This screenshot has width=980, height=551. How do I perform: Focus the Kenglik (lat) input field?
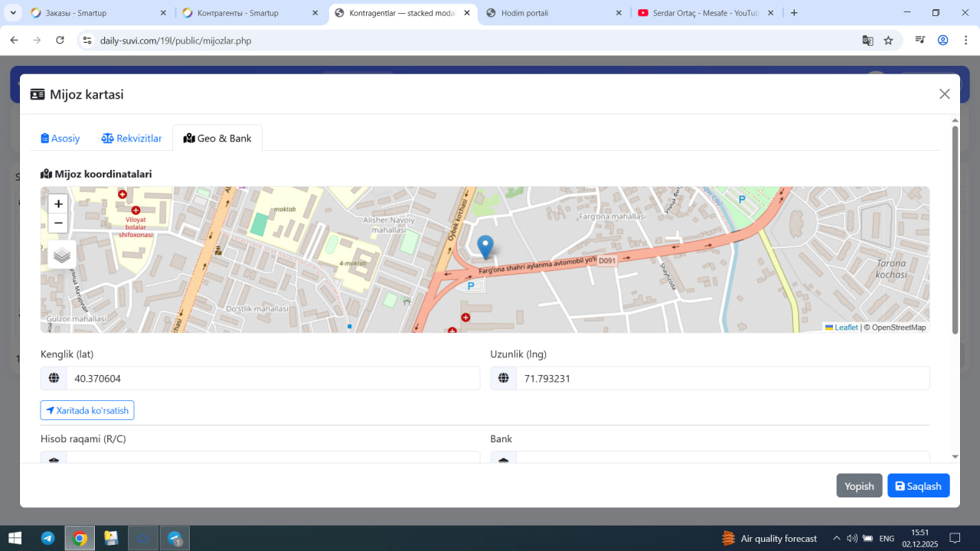273,378
